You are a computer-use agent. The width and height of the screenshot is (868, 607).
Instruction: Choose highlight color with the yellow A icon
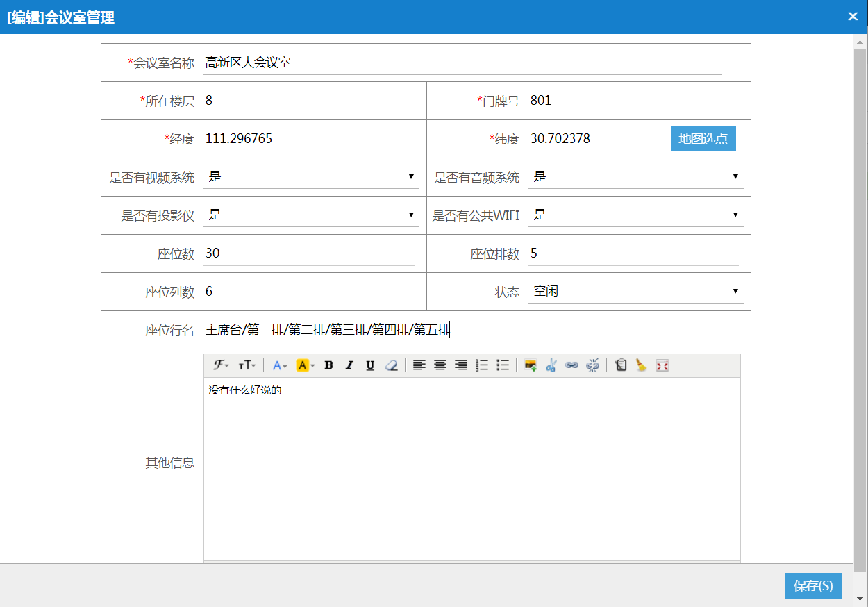coord(306,365)
